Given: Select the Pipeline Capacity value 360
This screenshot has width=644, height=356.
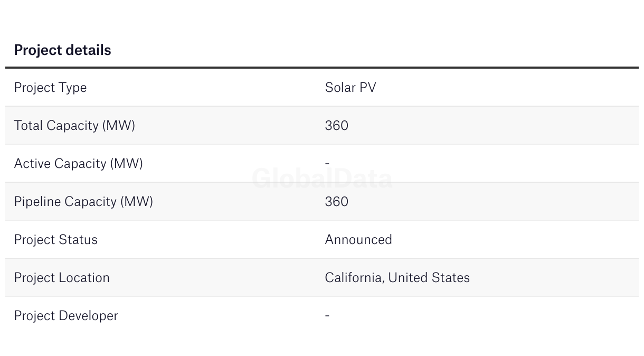Looking at the screenshot, I should 337,202.
